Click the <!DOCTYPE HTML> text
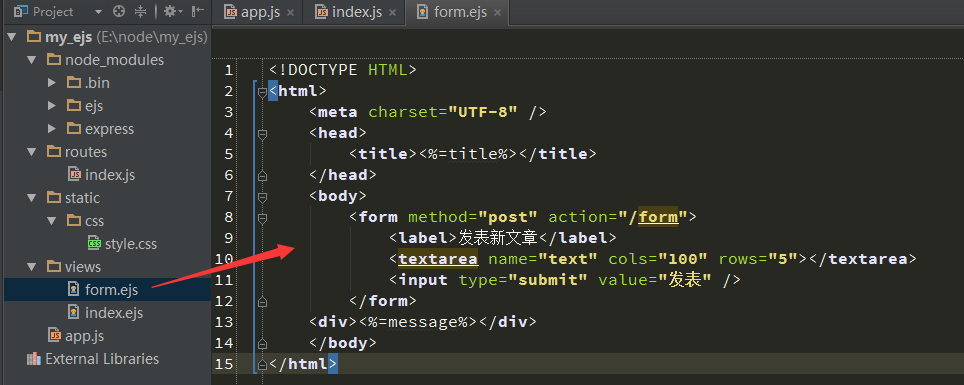The image size is (964, 385). click(343, 70)
